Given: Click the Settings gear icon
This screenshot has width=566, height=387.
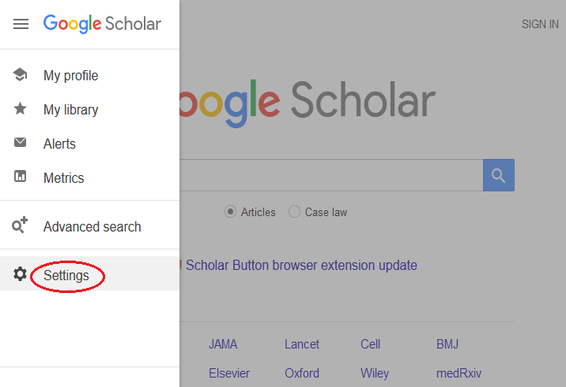Looking at the screenshot, I should click(20, 274).
